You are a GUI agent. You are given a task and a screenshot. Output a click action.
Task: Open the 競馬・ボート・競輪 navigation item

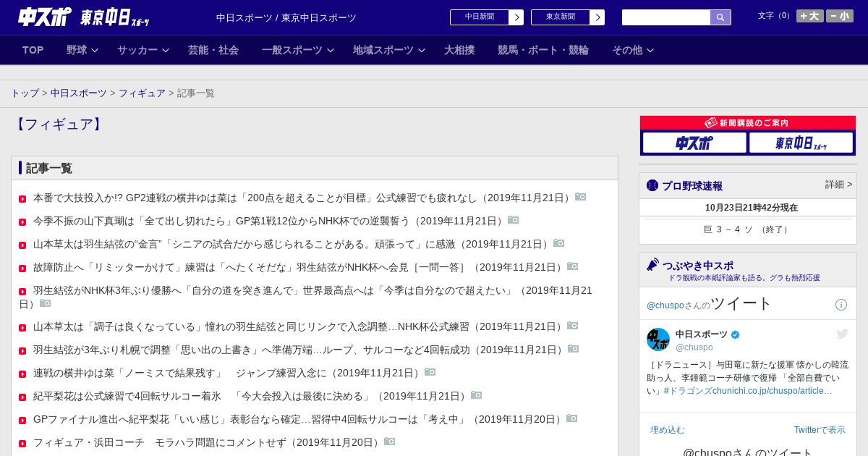coord(543,50)
